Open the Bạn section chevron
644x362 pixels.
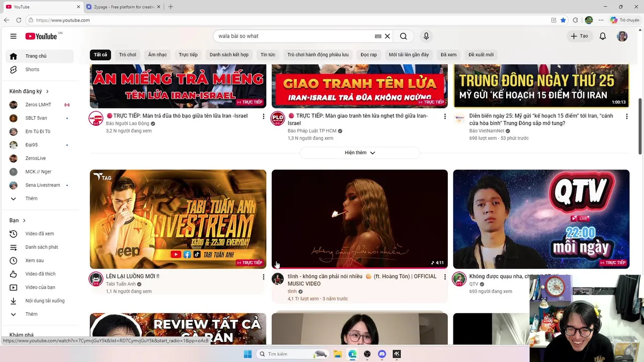(24, 221)
